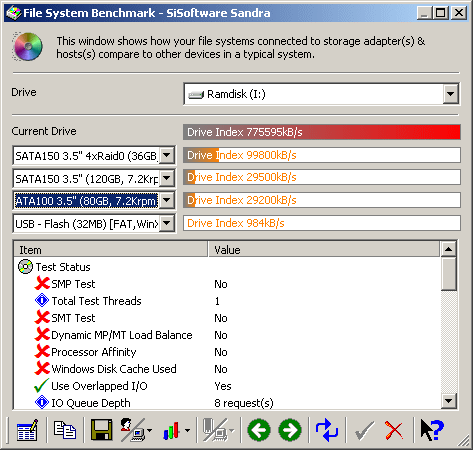The image size is (473, 450).
Task: Select the Processor Affinity label
Action: coord(94,352)
